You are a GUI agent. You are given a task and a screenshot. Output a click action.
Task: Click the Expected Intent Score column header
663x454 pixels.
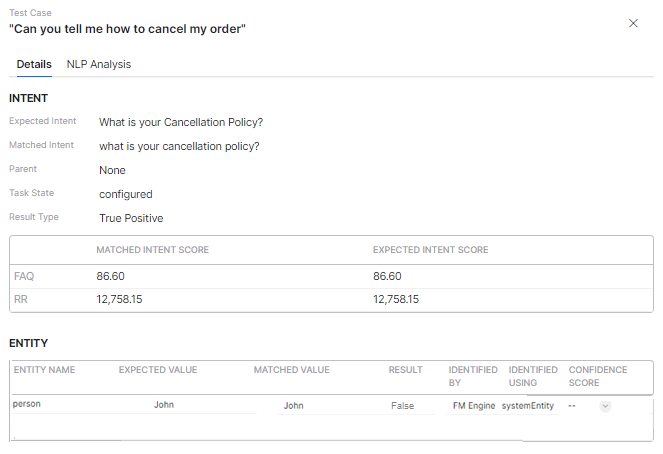point(430,249)
